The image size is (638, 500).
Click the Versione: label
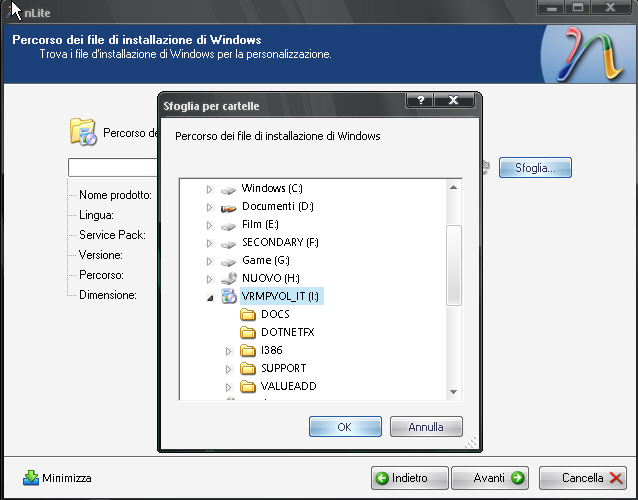tap(101, 255)
